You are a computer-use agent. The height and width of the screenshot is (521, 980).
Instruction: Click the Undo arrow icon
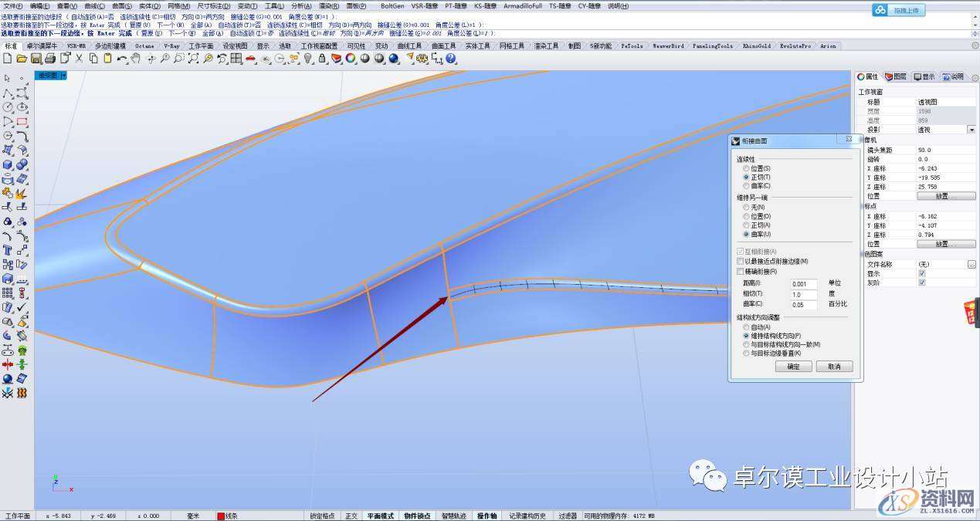click(122, 59)
